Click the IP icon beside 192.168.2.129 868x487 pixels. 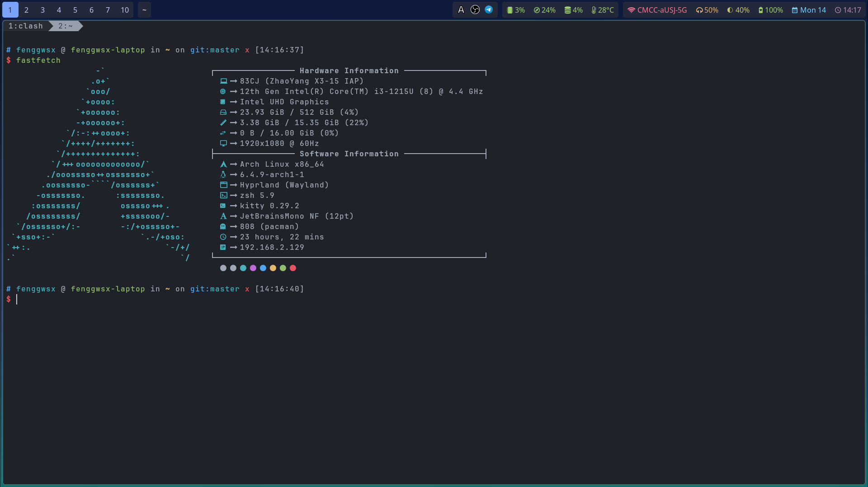tap(223, 248)
